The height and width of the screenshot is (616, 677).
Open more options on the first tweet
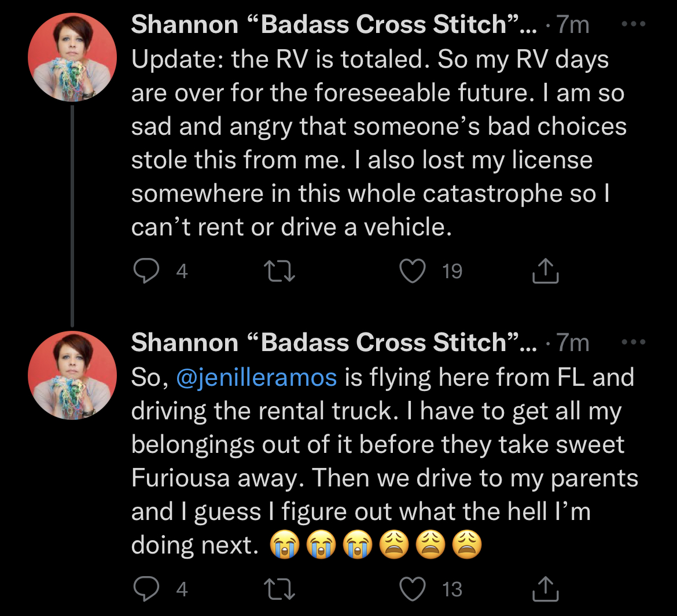coord(633,24)
